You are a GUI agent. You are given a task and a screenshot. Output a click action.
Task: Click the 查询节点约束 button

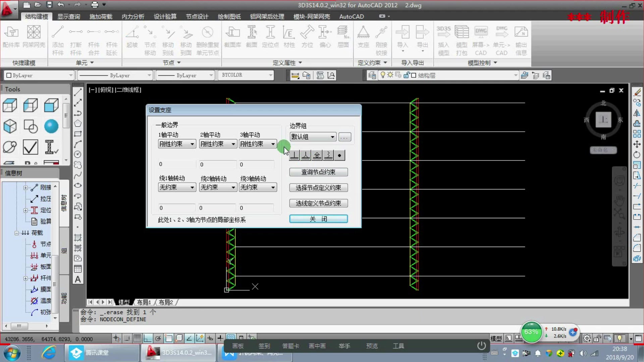click(318, 172)
